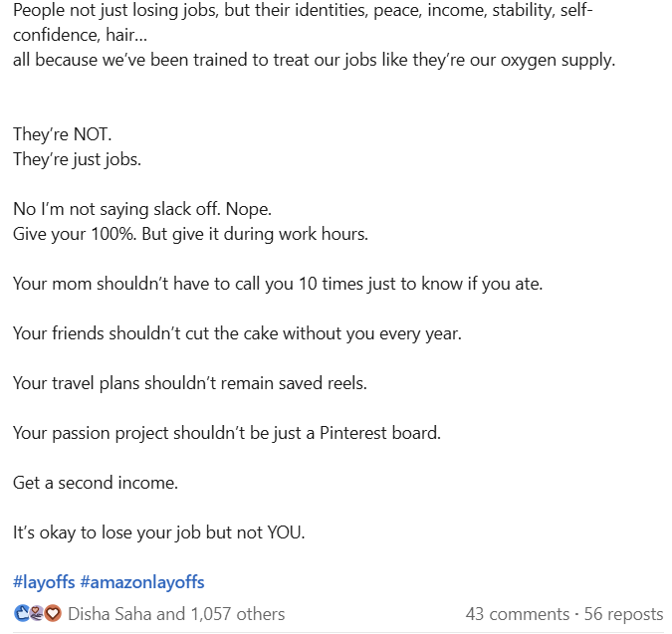Click the orange heart Love reaction icon
This screenshot has height=634, width=672.
[53, 613]
